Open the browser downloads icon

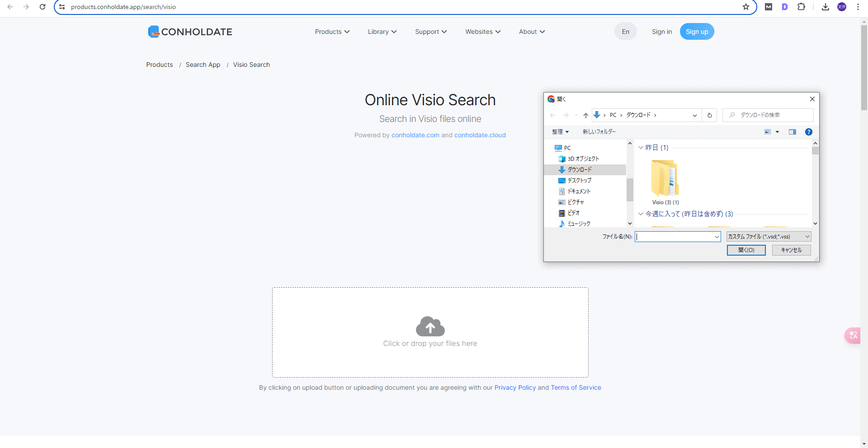[x=826, y=7]
